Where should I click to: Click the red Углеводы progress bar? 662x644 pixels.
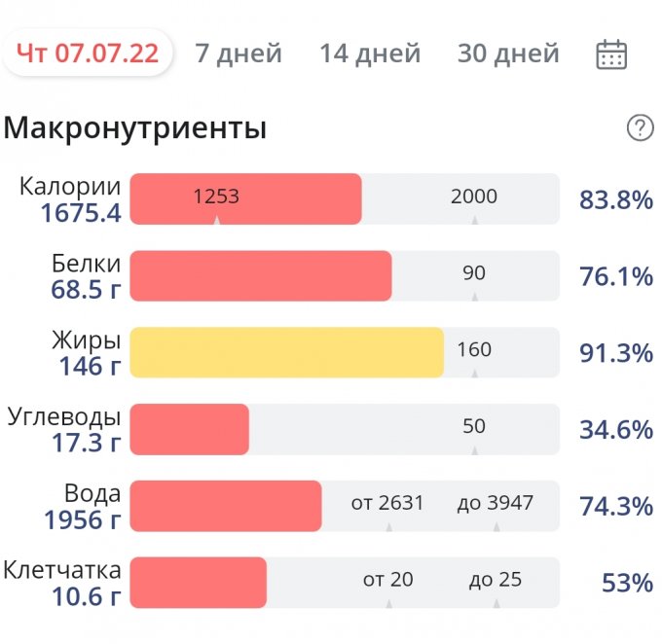point(190,429)
